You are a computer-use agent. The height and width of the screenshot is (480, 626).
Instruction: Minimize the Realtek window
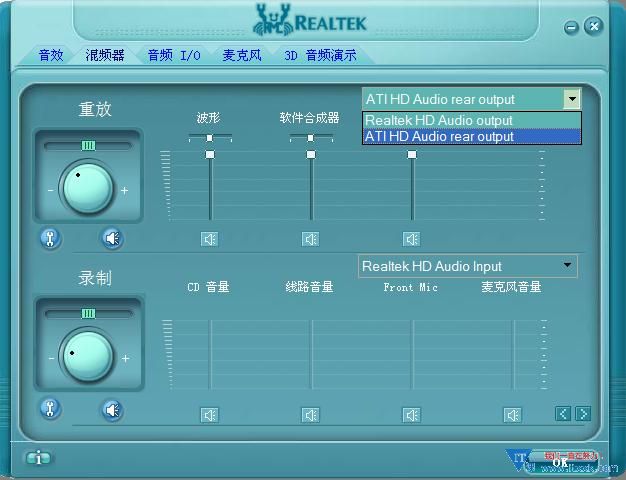[x=571, y=28]
